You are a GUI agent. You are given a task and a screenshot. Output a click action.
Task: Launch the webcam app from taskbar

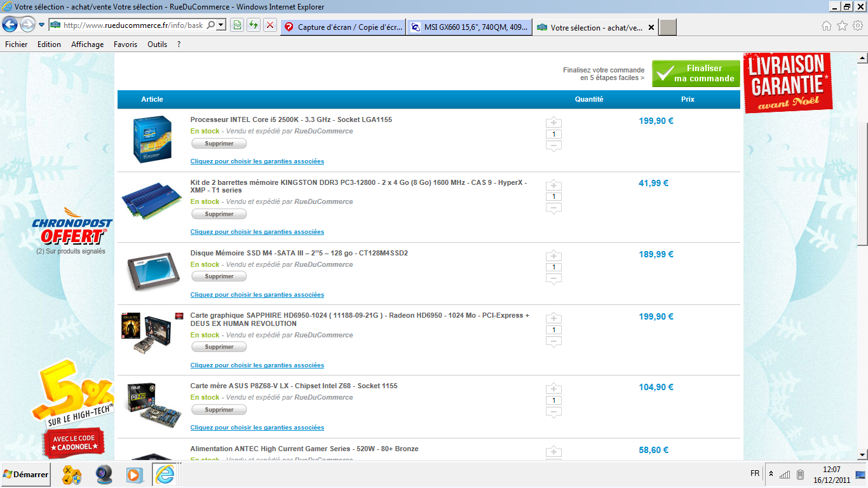click(104, 474)
